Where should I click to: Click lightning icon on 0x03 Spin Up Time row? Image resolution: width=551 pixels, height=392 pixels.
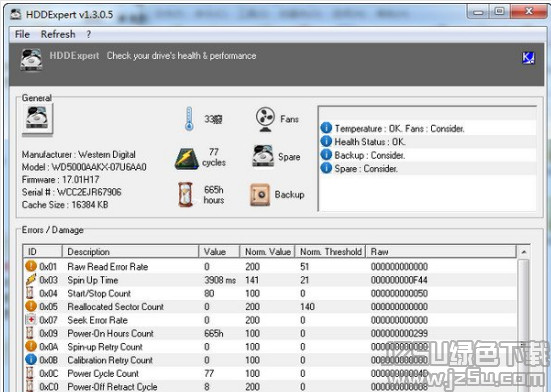31,280
